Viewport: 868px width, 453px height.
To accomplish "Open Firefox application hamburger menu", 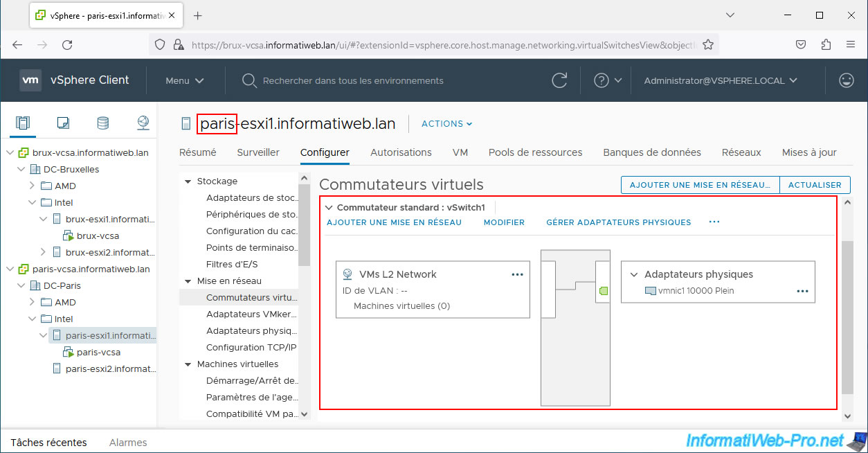I will [x=851, y=44].
